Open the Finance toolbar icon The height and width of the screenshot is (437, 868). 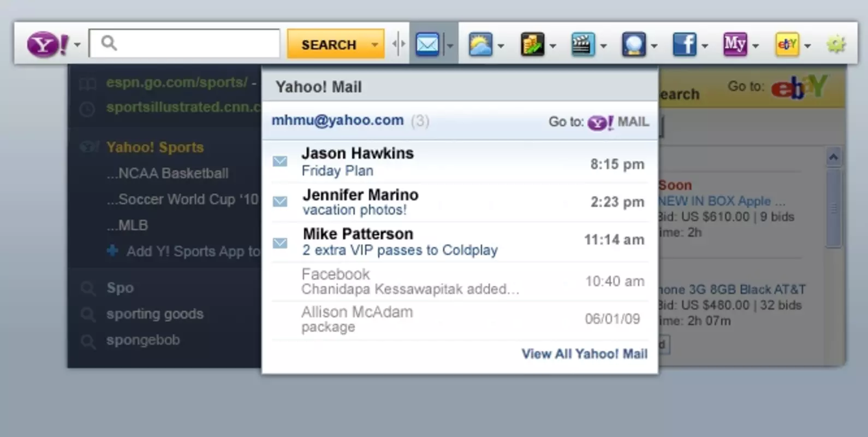click(532, 44)
